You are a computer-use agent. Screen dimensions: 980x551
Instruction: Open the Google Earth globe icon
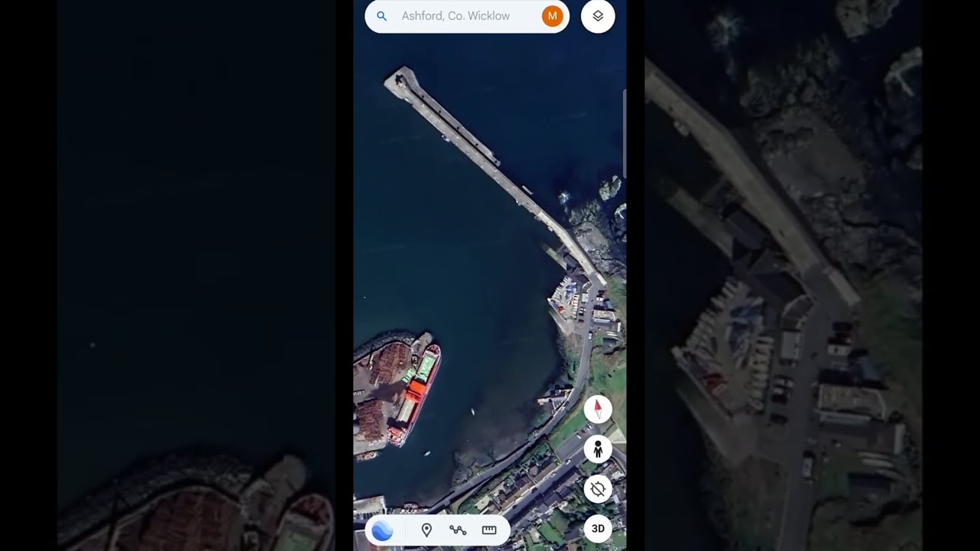(382, 530)
